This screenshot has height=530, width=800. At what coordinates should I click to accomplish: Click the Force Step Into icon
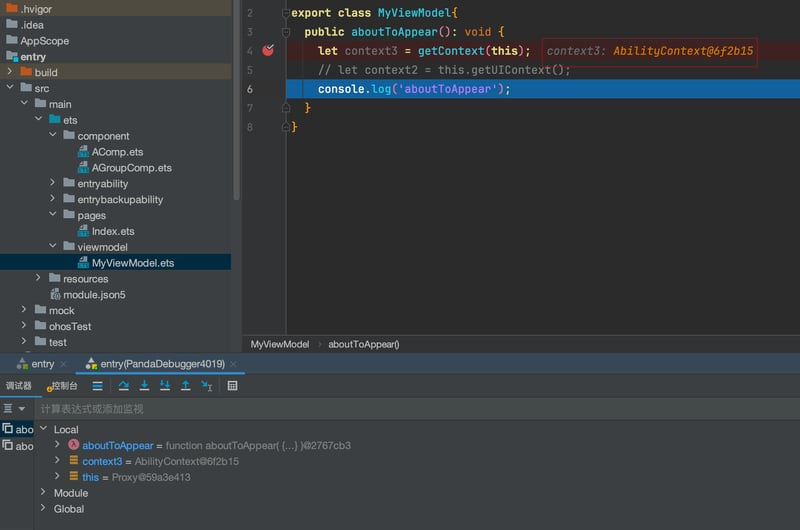pos(165,386)
